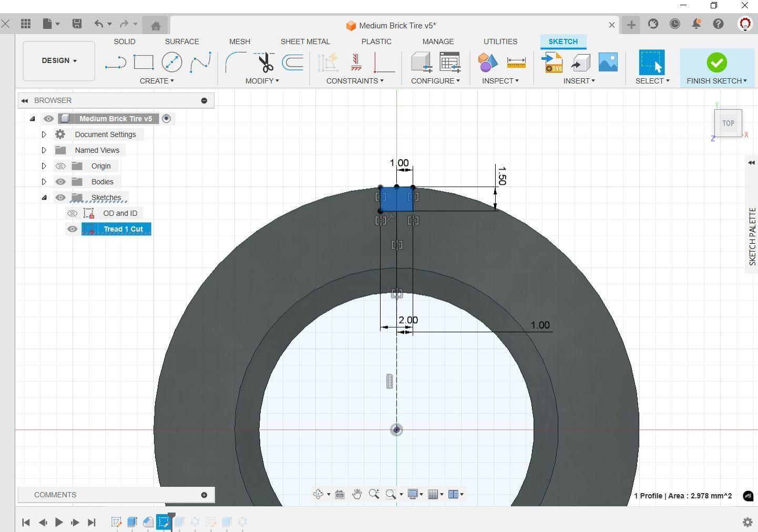Undo the last action

(x=99, y=24)
